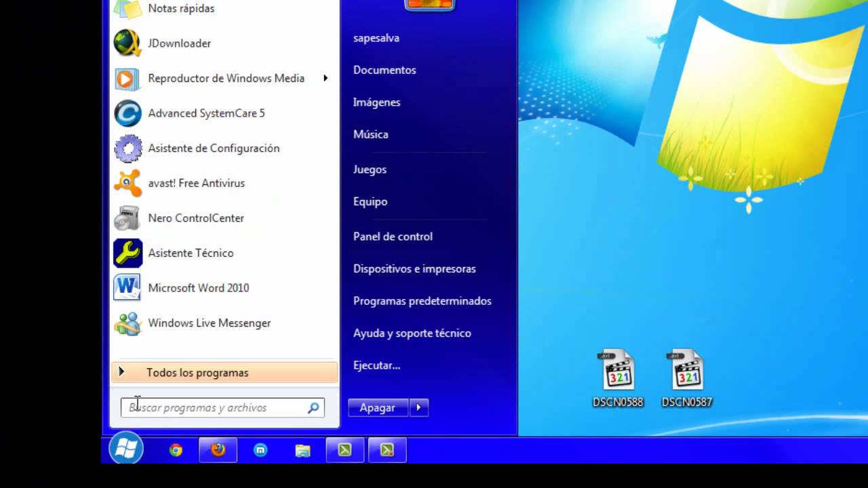Click the Nero ControlCenter label
The height and width of the screenshot is (488, 868).
point(196,218)
